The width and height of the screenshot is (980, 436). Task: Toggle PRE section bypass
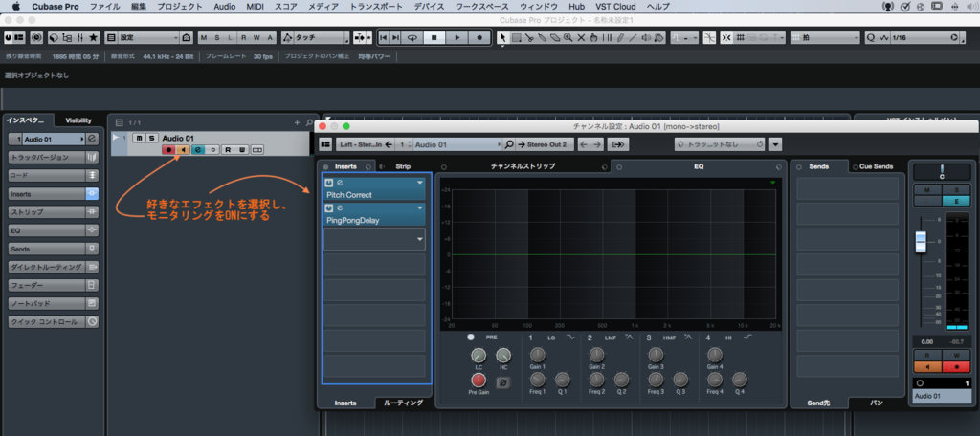pyautogui.click(x=470, y=337)
